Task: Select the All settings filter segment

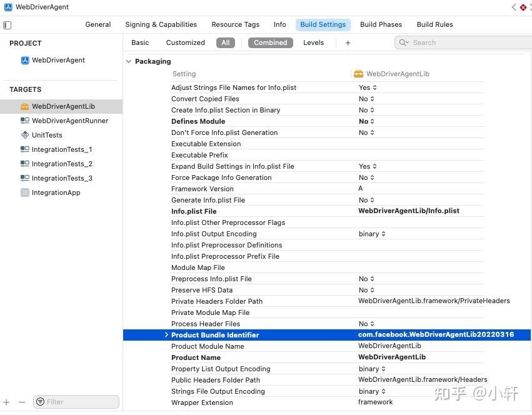Action: point(226,42)
